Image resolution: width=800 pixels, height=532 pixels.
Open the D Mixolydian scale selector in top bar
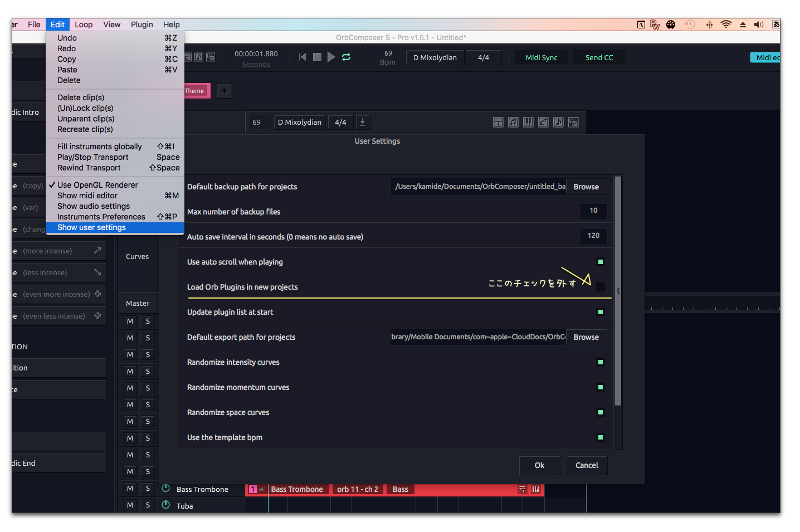click(435, 57)
